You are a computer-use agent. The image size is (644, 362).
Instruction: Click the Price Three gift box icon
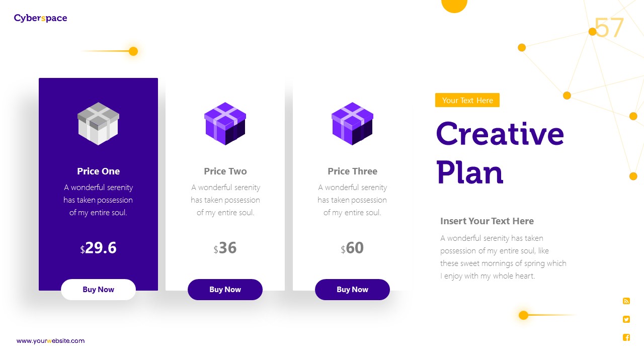(352, 124)
